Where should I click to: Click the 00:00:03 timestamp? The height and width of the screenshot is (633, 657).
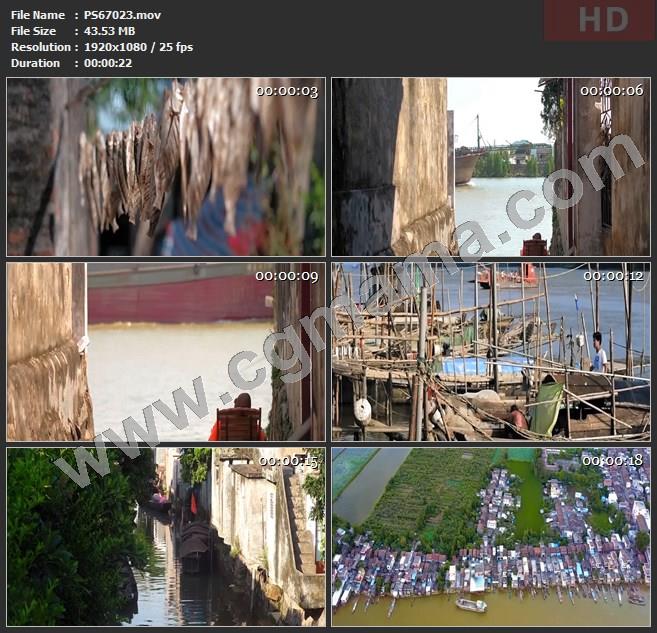pyautogui.click(x=287, y=91)
